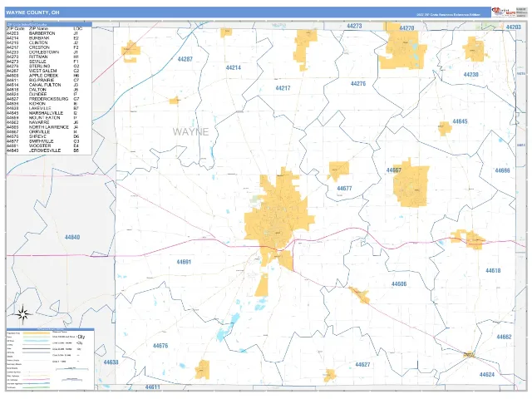532x399 pixels.
Task: Select the MARSHALLVILLE row in the ZIP index
Action: click(42, 113)
